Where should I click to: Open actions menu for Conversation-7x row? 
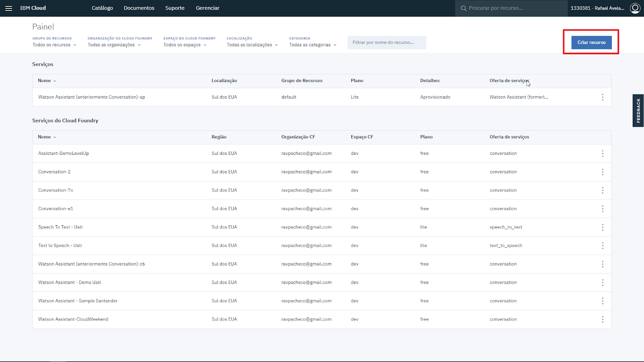coord(603,191)
